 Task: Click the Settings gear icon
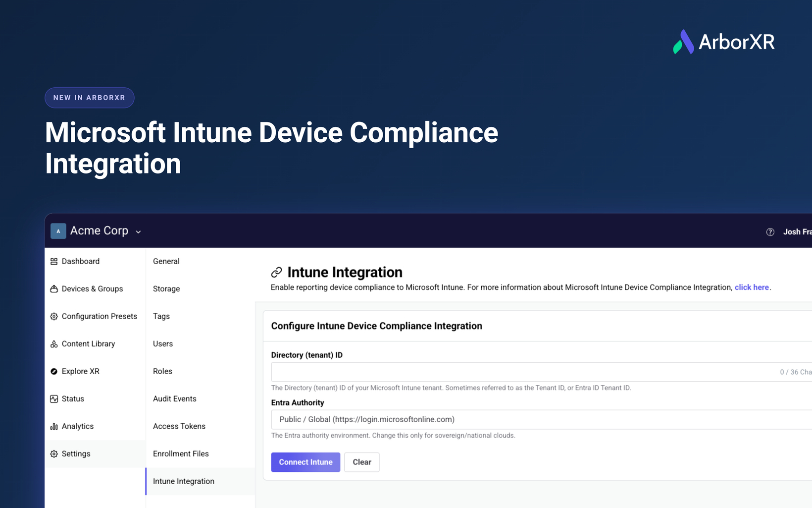point(54,454)
